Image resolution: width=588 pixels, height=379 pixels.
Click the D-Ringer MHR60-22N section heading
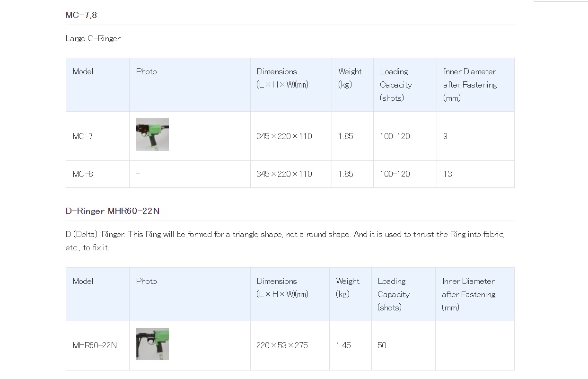(113, 211)
